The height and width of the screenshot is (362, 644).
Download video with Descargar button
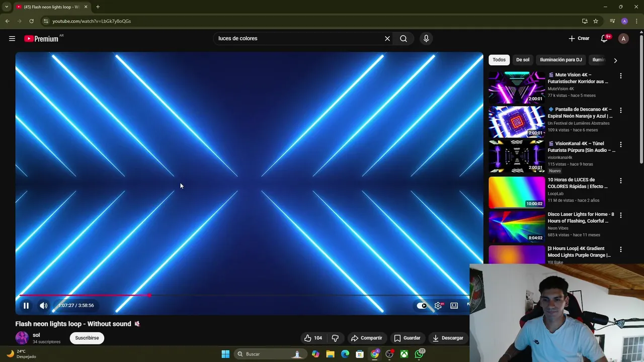pyautogui.click(x=448, y=338)
